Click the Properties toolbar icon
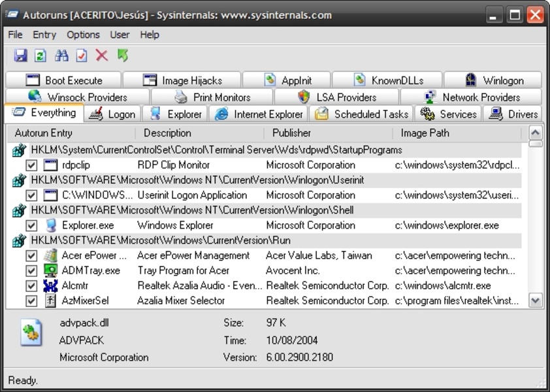Screen dimensions: 550x392 82,56
